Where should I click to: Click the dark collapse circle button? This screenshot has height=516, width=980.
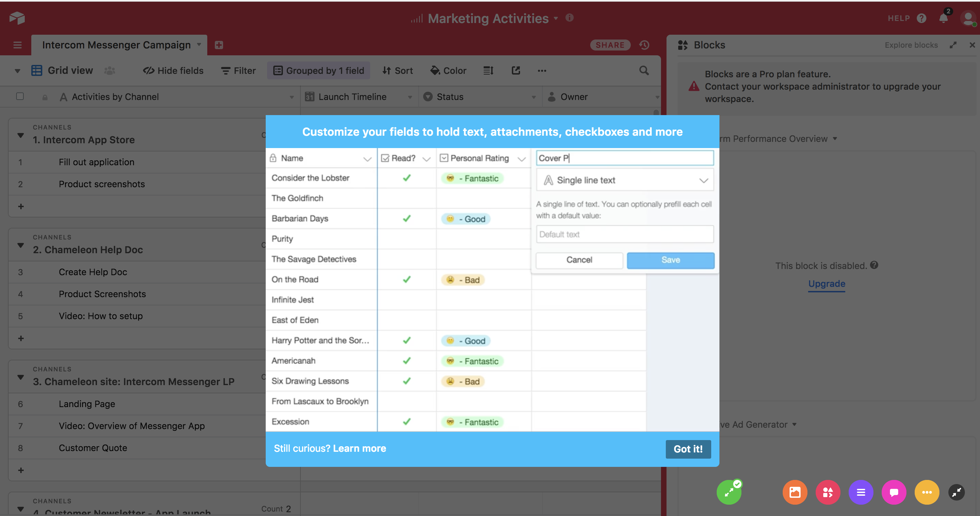956,492
